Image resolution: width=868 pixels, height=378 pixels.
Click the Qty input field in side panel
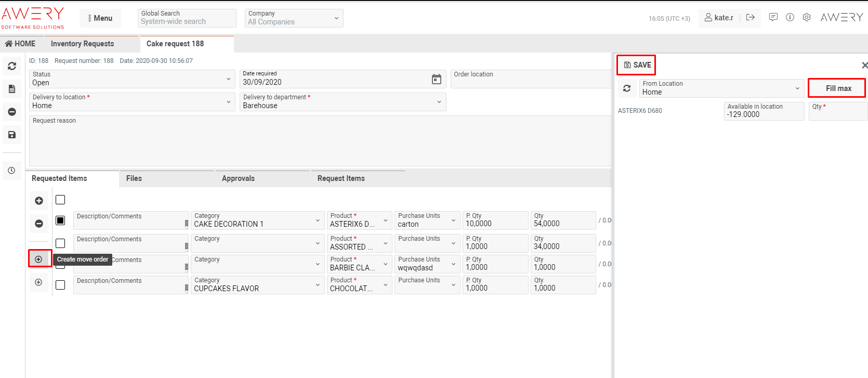(x=838, y=113)
